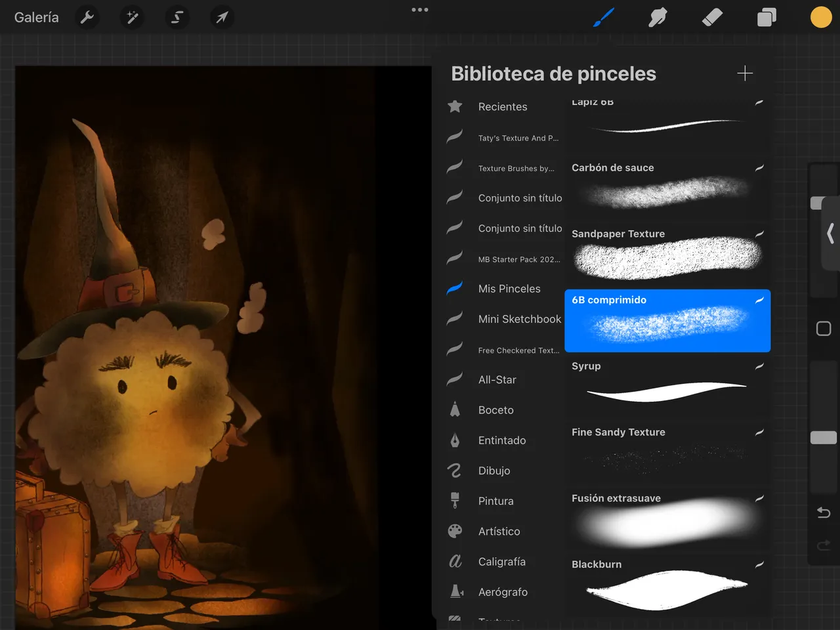Select the Selection S tool
This screenshot has width=840, height=630.
pyautogui.click(x=177, y=18)
